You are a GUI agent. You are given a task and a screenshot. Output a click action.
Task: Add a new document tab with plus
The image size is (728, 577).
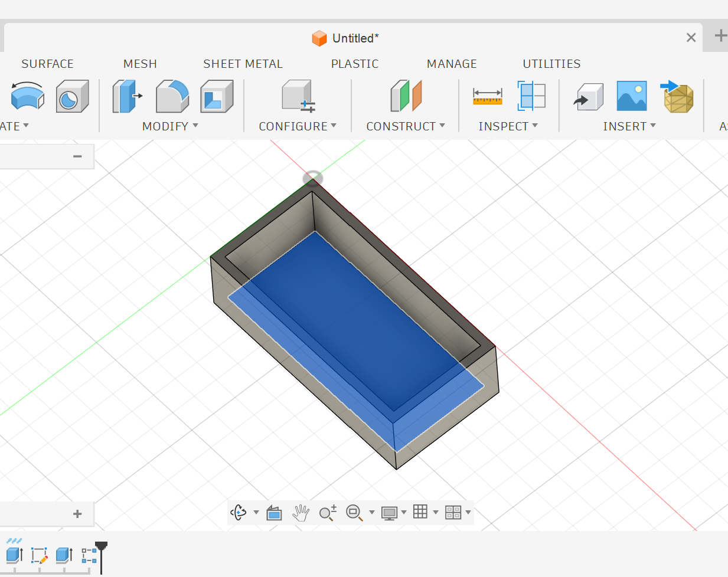point(720,35)
